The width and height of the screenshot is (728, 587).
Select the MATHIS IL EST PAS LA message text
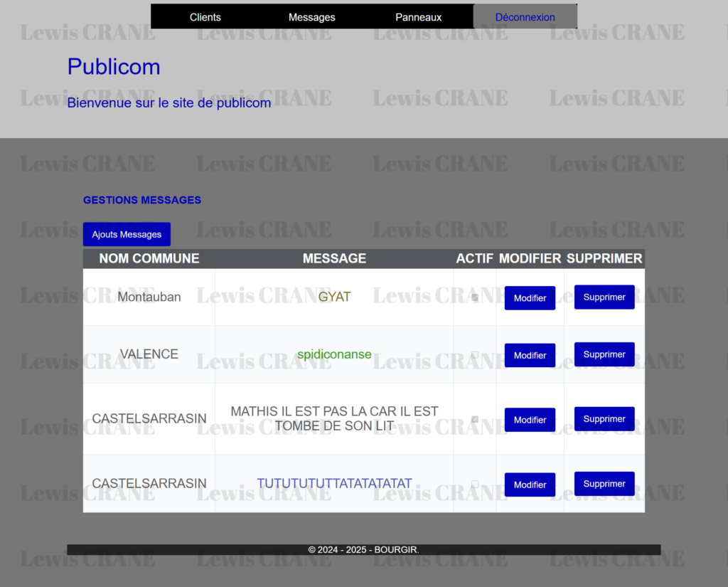pos(334,419)
